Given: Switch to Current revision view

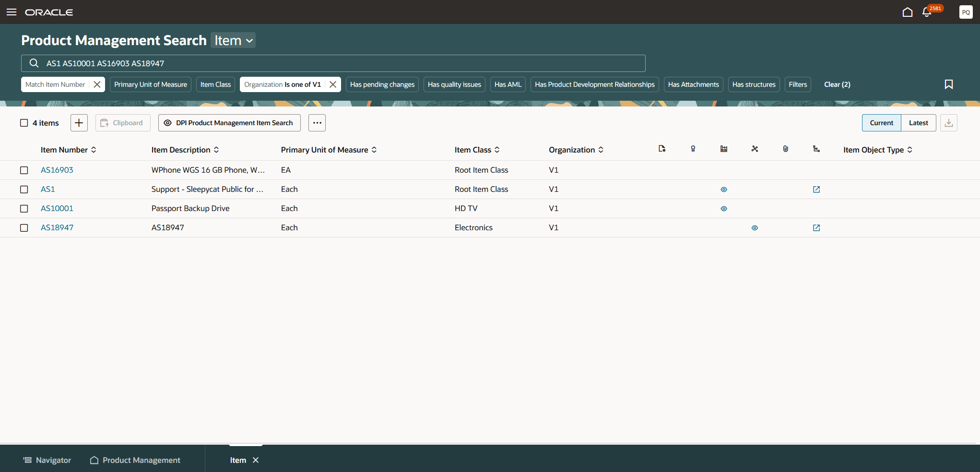Looking at the screenshot, I should coord(882,123).
